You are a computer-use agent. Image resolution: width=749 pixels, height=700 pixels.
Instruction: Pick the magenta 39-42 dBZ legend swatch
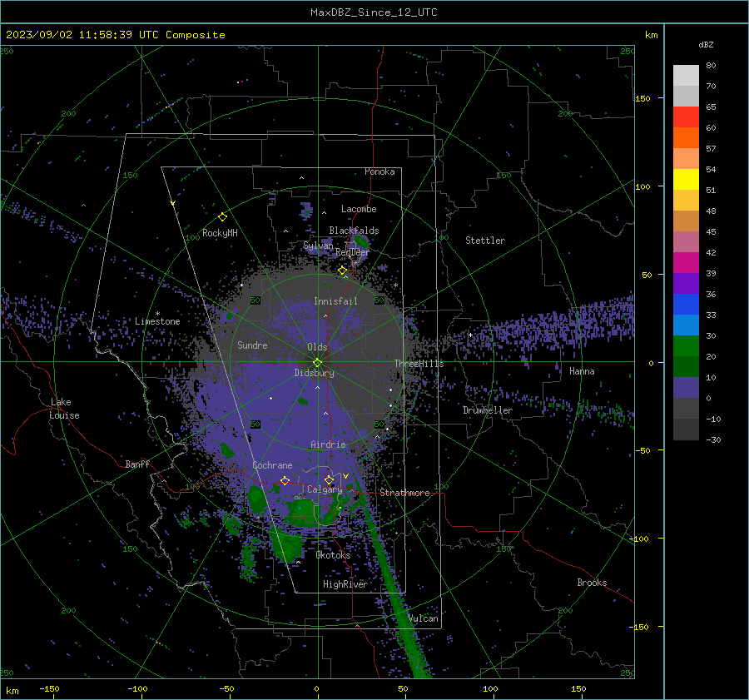pyautogui.click(x=686, y=263)
